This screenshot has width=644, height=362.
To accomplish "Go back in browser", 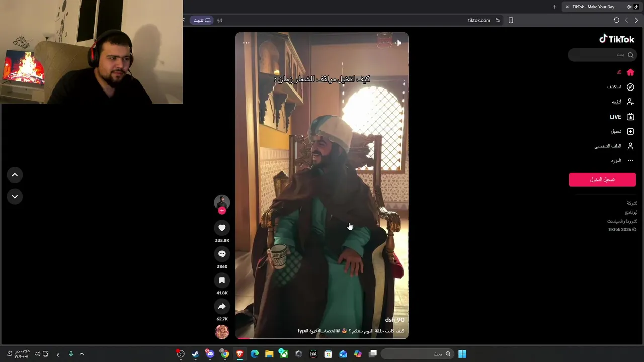I will pyautogui.click(x=636, y=20).
